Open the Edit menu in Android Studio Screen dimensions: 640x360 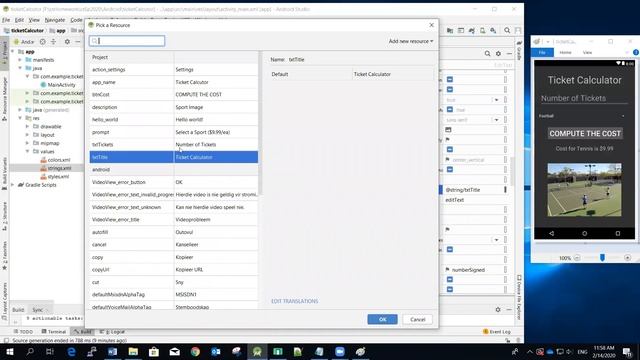click(x=19, y=20)
